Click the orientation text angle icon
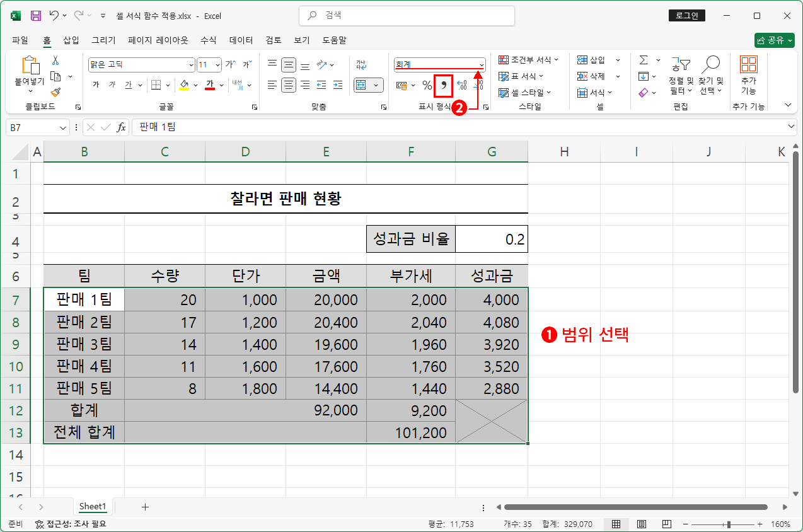Screen dimensions: 803x532 [321, 65]
